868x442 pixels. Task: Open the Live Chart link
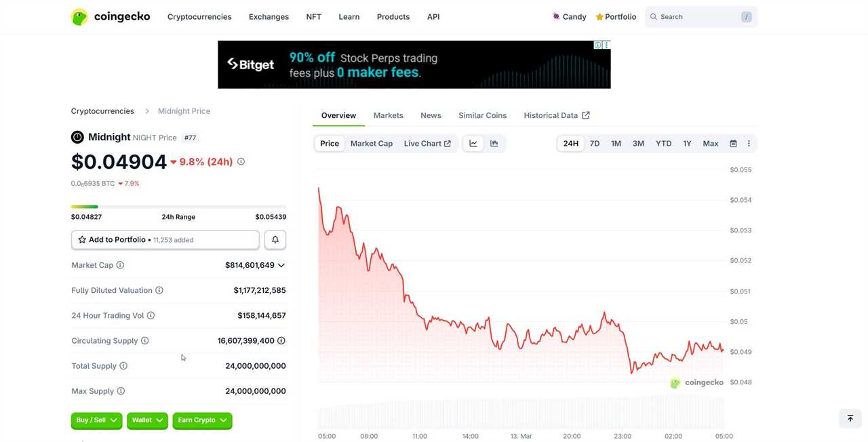coord(427,143)
